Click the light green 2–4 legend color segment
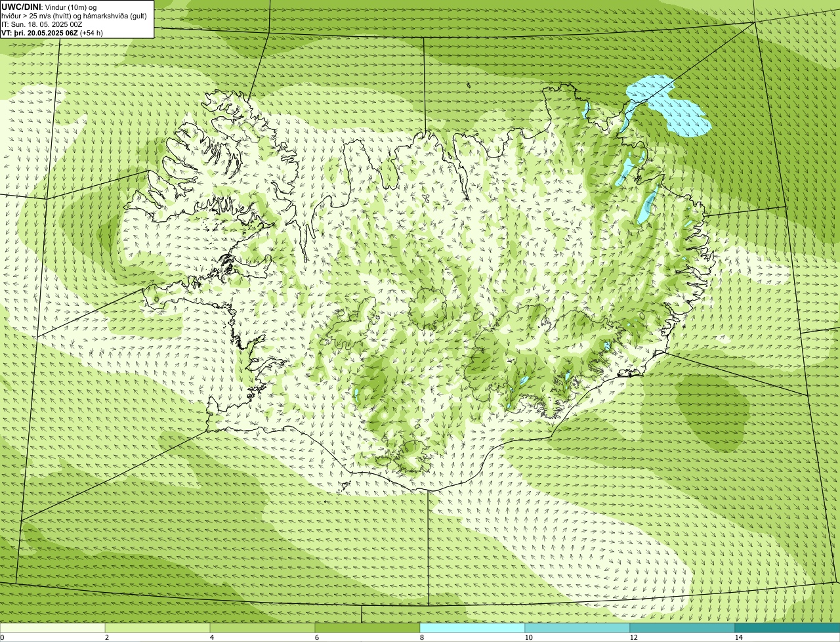The width and height of the screenshot is (840, 642). click(157, 628)
